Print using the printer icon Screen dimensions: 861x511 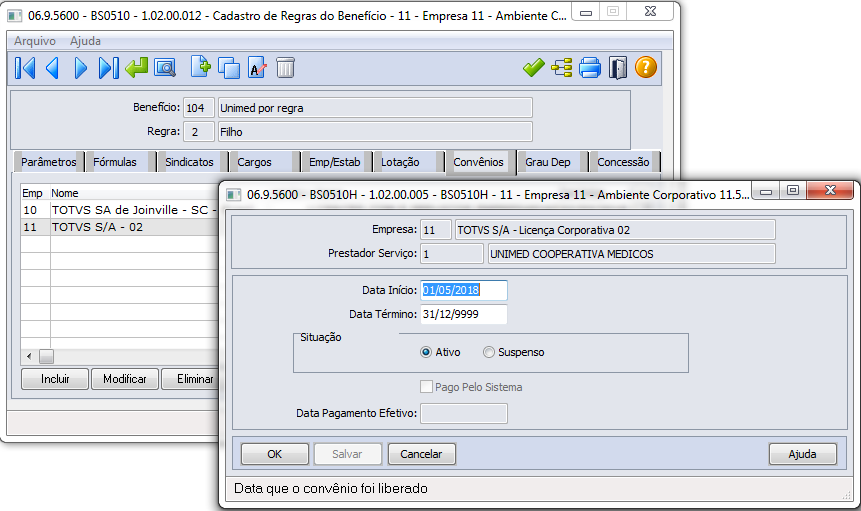pyautogui.click(x=590, y=68)
